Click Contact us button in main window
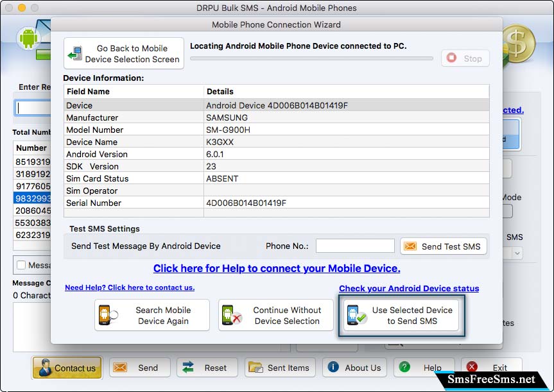The image size is (554, 392). click(67, 368)
